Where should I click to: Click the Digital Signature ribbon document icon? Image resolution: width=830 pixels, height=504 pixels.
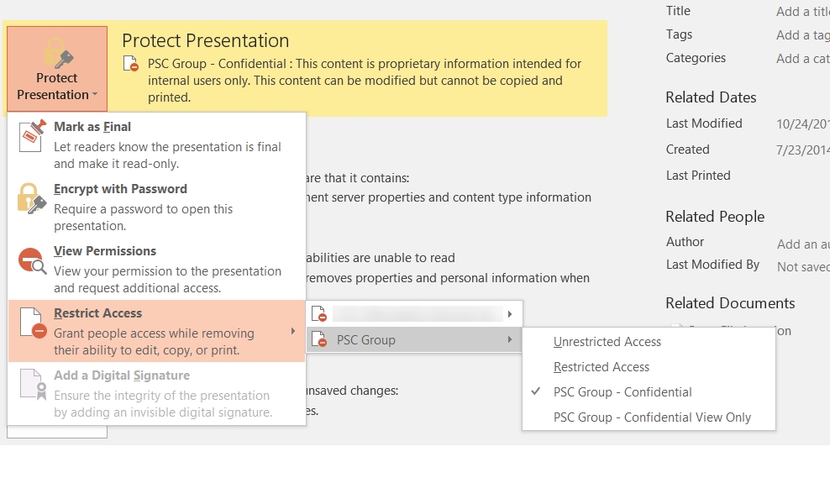[x=33, y=385]
